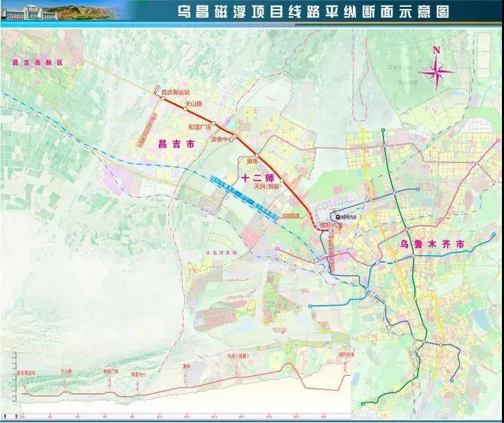Click 奥体 label in elevation profile
The image size is (504, 423).
tap(187, 366)
